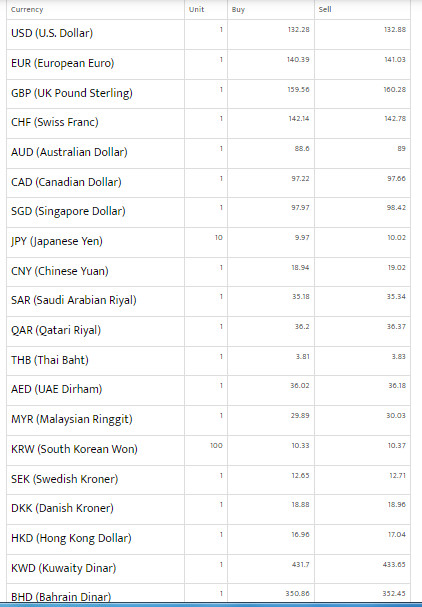Click KRW unit value 100

(216, 446)
